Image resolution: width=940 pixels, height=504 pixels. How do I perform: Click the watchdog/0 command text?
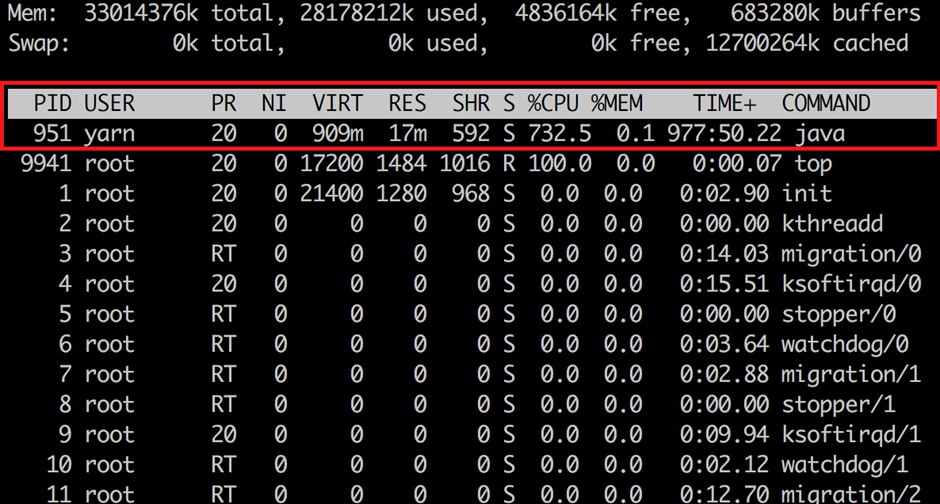pos(845,345)
